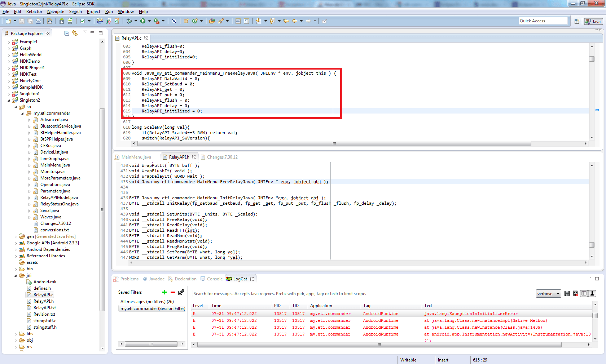The height and width of the screenshot is (364, 606).
Task: Select All messages (no filters) filter
Action: [x=147, y=302]
